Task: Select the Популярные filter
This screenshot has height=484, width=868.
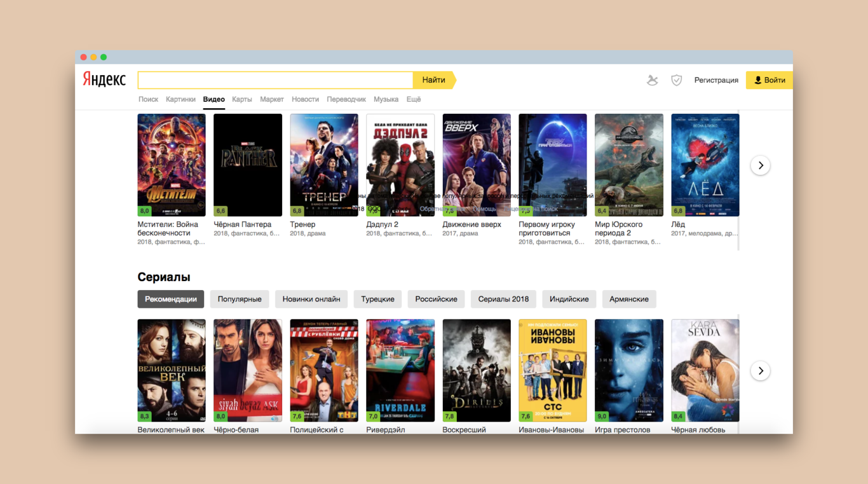Action: (x=240, y=299)
